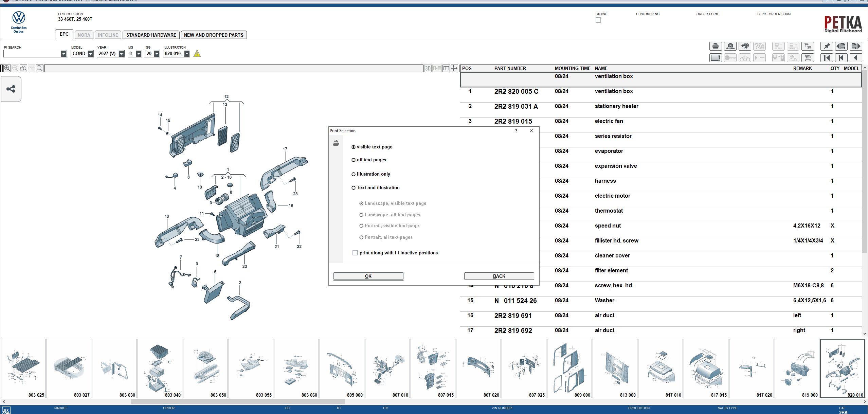This screenshot has width=868, height=414.
Task: Choose 'Illustration only' print option
Action: [x=354, y=174]
